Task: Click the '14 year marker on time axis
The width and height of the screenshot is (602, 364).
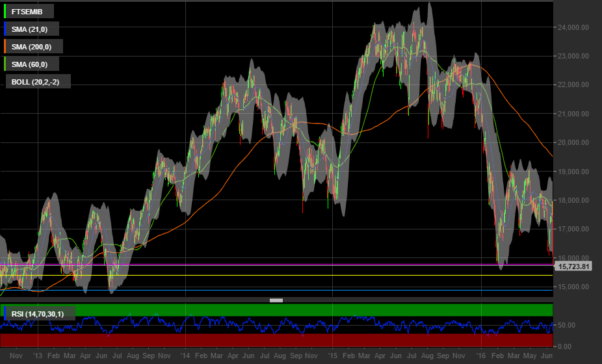Action: (185, 356)
